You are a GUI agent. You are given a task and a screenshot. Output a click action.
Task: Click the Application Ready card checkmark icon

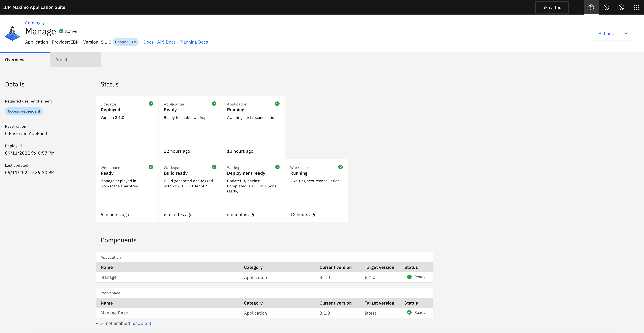(214, 103)
